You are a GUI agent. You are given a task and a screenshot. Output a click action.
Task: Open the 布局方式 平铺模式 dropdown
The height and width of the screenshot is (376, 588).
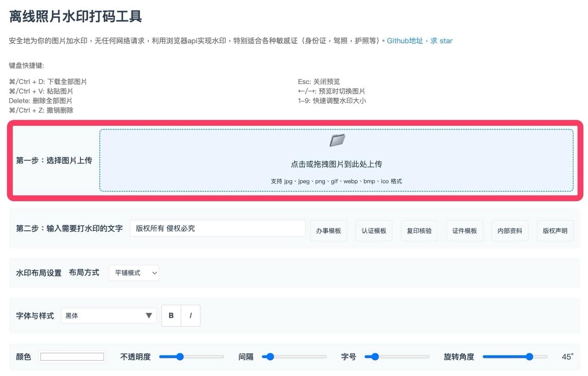(134, 273)
